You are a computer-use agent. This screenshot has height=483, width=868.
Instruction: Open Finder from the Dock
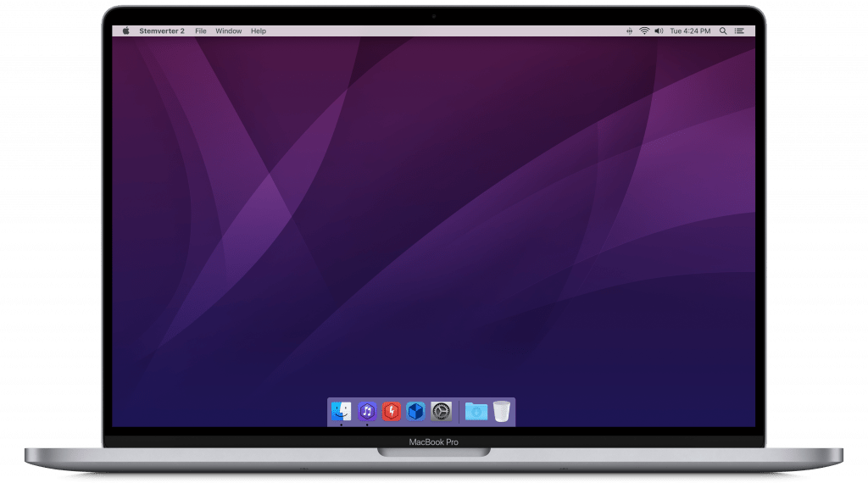pyautogui.click(x=341, y=411)
